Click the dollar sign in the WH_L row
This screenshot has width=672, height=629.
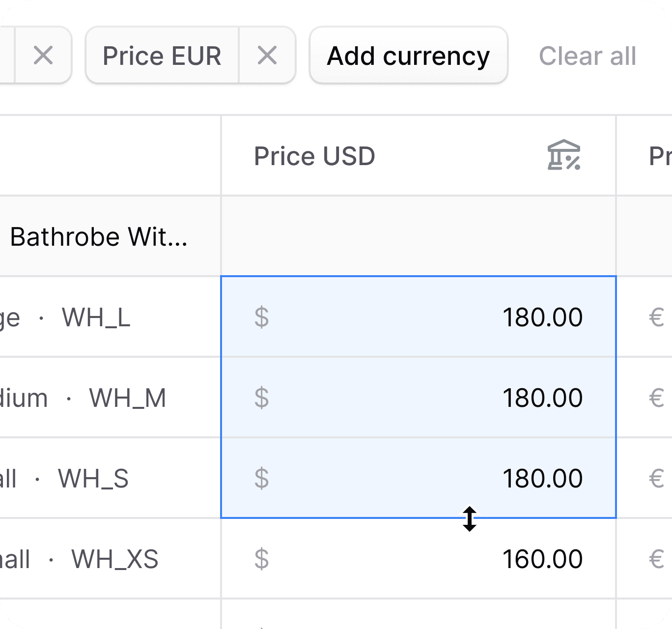click(x=262, y=317)
